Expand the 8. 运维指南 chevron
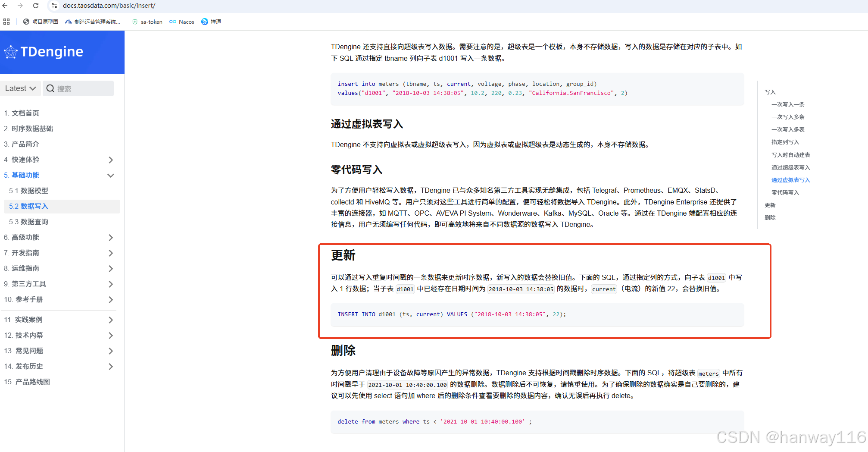Screen dimensions: 868x452 (x=111, y=268)
